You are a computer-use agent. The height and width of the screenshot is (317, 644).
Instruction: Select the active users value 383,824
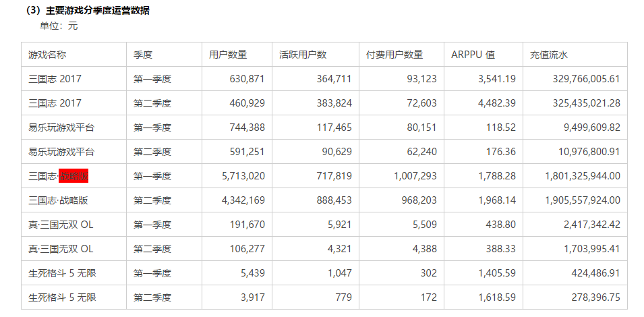point(334,103)
